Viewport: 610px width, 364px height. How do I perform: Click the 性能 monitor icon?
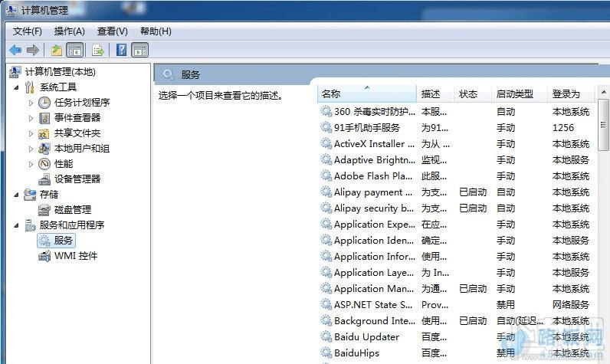pos(44,164)
